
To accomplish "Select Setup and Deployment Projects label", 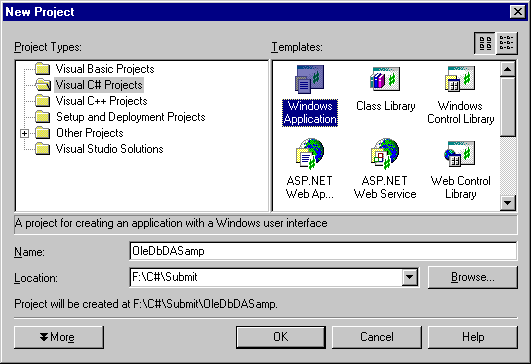I will coord(131,117).
